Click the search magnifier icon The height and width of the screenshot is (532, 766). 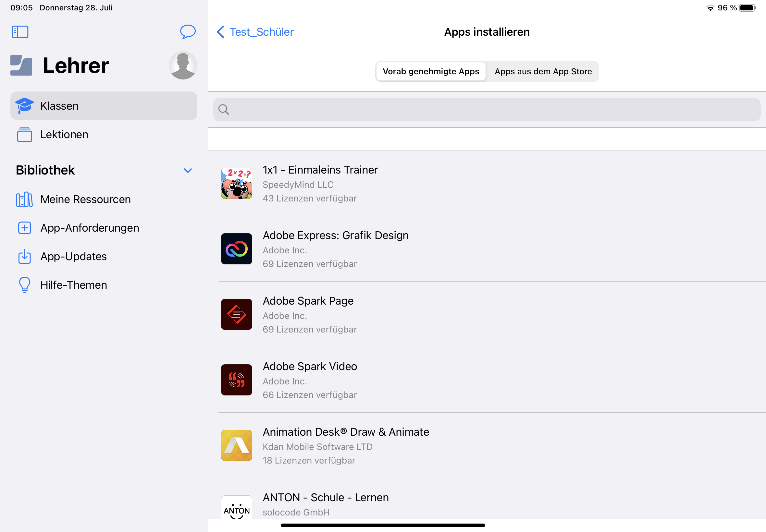click(223, 109)
